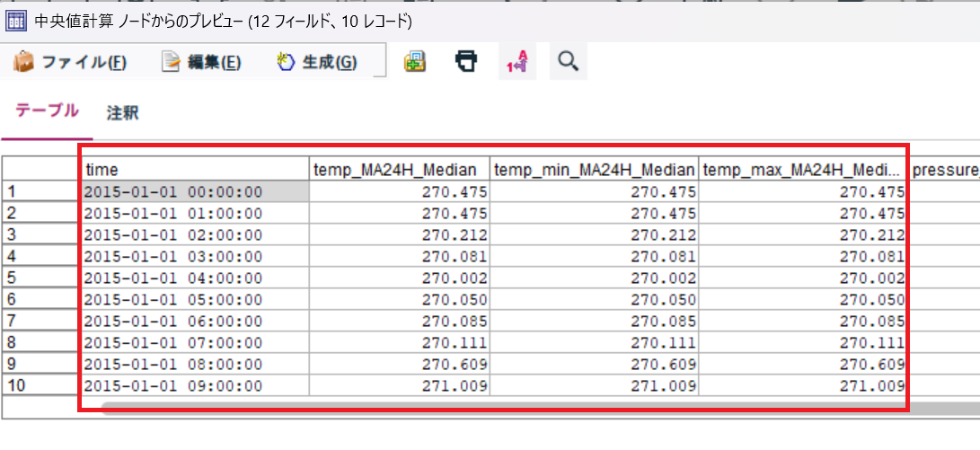Screen dimensions: 980x450
Task: Select row header number 10
Action: [42, 384]
